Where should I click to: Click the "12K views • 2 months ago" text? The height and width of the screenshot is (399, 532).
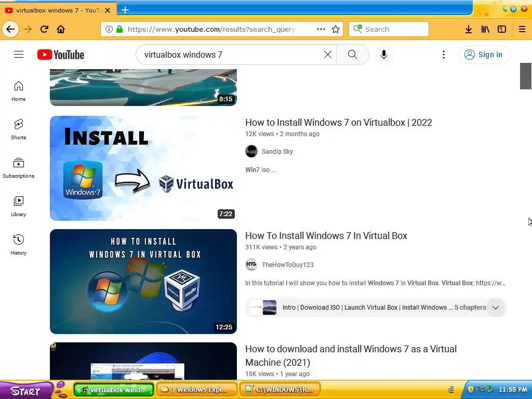pos(282,134)
